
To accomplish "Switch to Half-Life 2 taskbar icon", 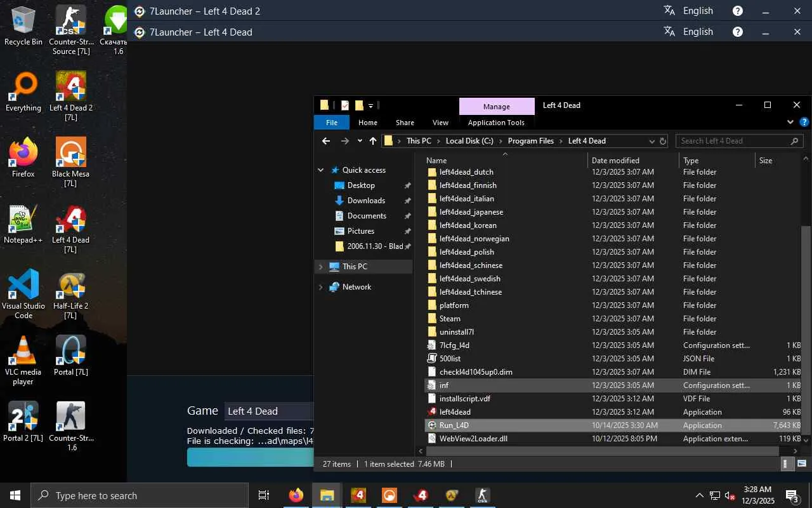I will tap(452, 495).
